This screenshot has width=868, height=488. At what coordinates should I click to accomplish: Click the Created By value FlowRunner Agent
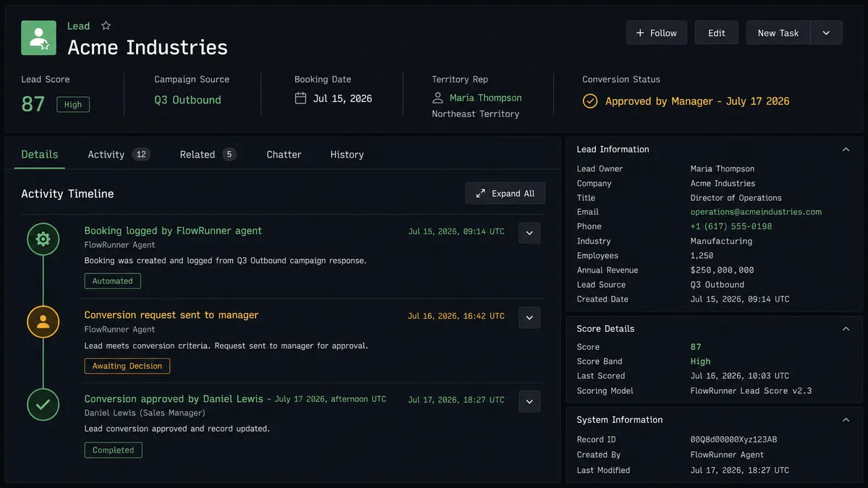[727, 455]
